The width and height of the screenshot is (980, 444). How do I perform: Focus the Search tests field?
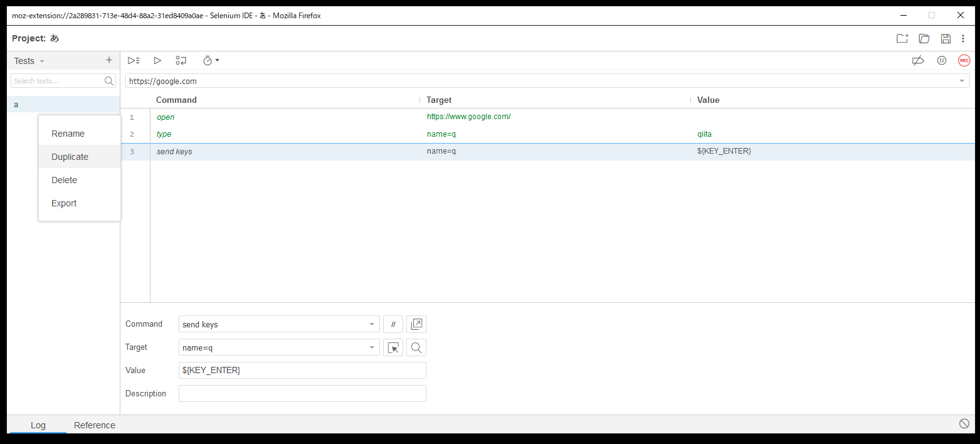(57, 81)
